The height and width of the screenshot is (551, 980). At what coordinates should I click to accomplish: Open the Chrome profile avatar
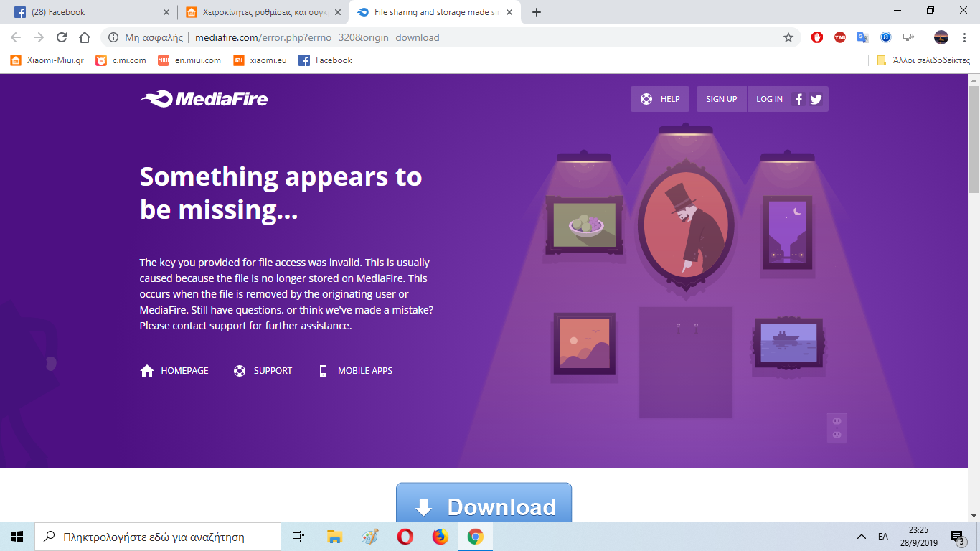941,37
